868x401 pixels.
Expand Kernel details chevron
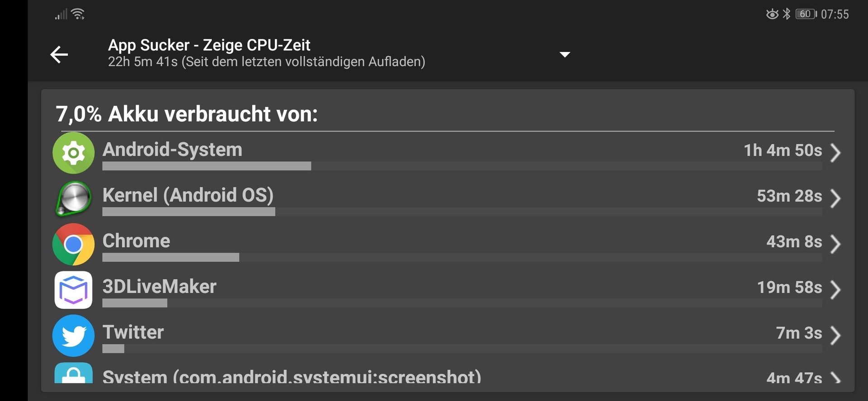(x=835, y=198)
